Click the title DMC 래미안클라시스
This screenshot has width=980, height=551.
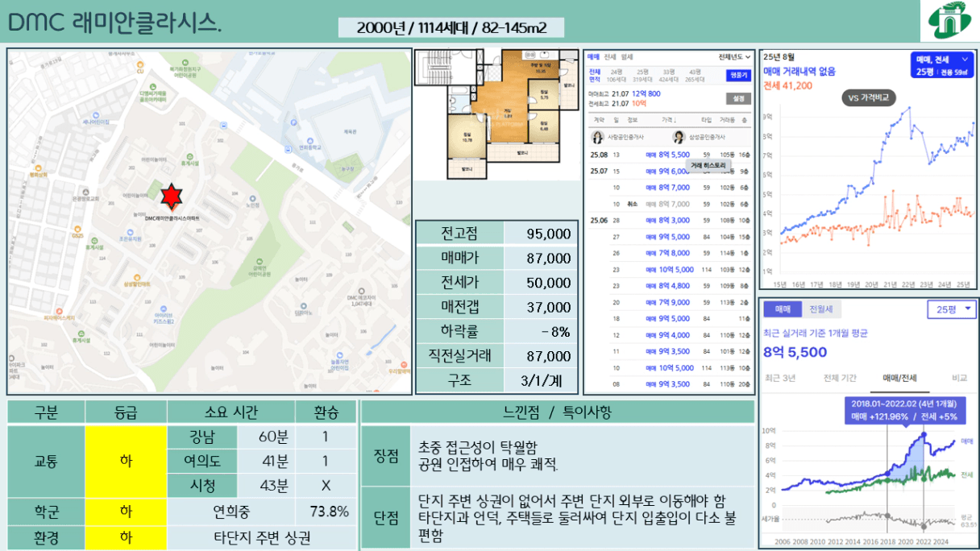pos(114,23)
